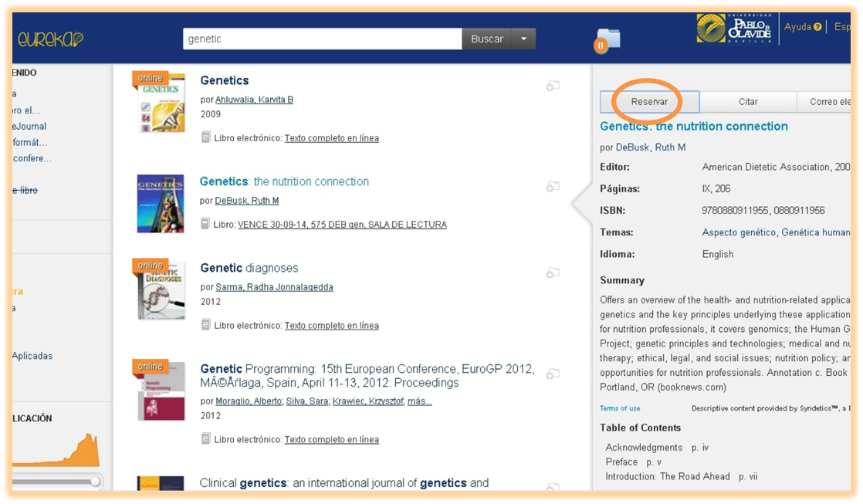
Task: Click author Krawiec, Krzysztof
Action: click(367, 401)
